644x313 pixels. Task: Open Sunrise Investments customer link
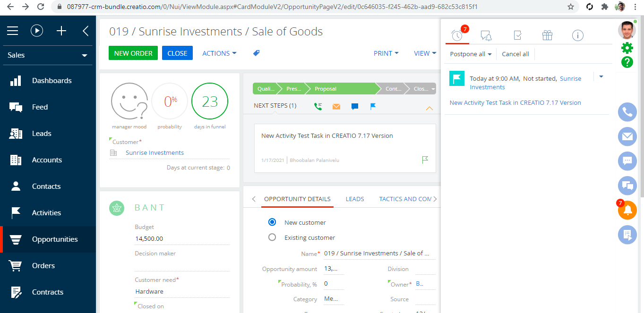coord(155,153)
